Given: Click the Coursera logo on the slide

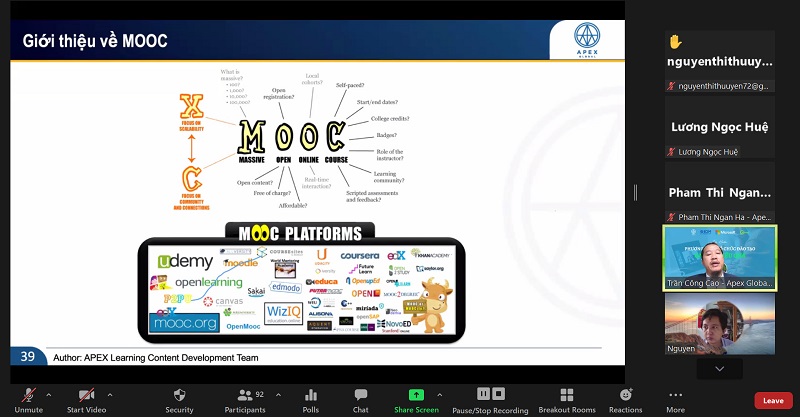Looking at the screenshot, I should pos(360,255).
